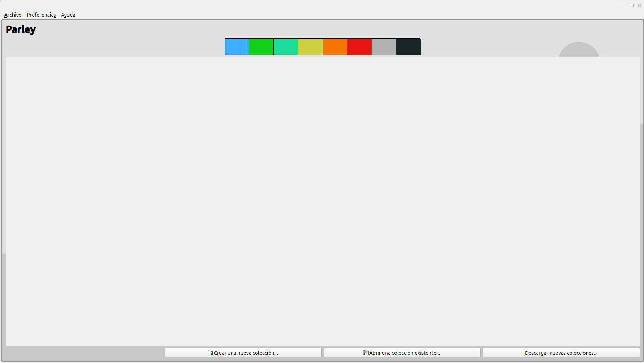This screenshot has height=363, width=644.
Task: Choose the dark navy color swatch
Action: click(x=409, y=47)
